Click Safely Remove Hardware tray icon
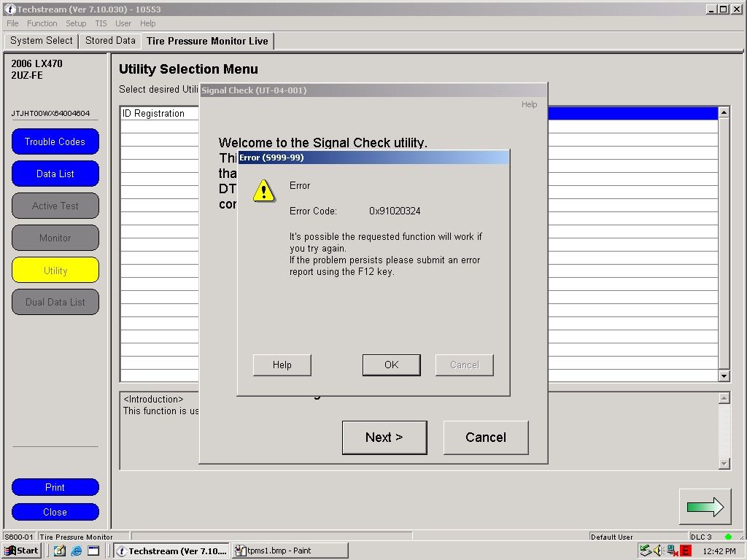Image resolution: width=747 pixels, height=560 pixels. [x=646, y=551]
